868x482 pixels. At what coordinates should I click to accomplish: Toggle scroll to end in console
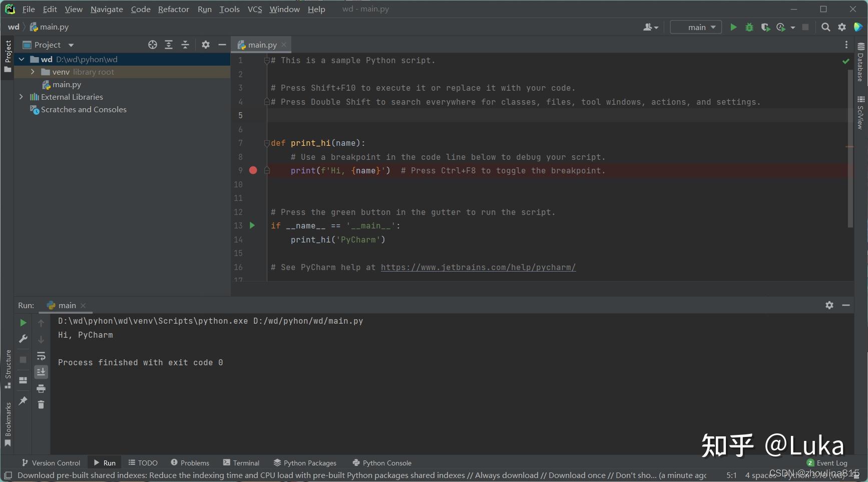pos(41,372)
